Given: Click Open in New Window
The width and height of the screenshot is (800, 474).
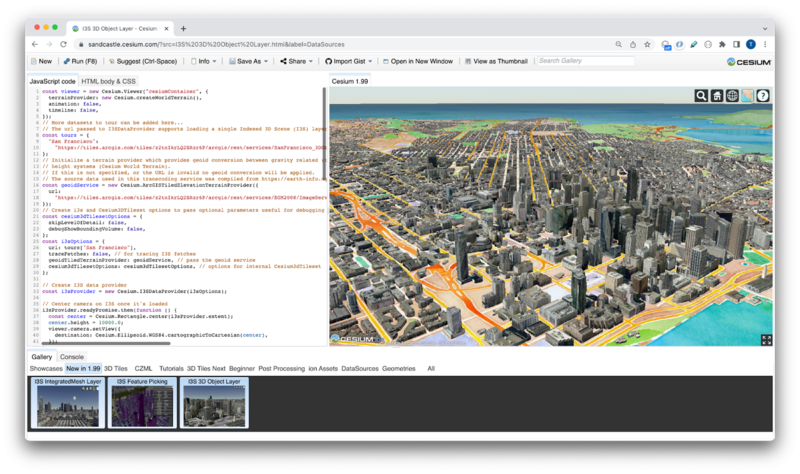Looking at the screenshot, I should 418,61.
